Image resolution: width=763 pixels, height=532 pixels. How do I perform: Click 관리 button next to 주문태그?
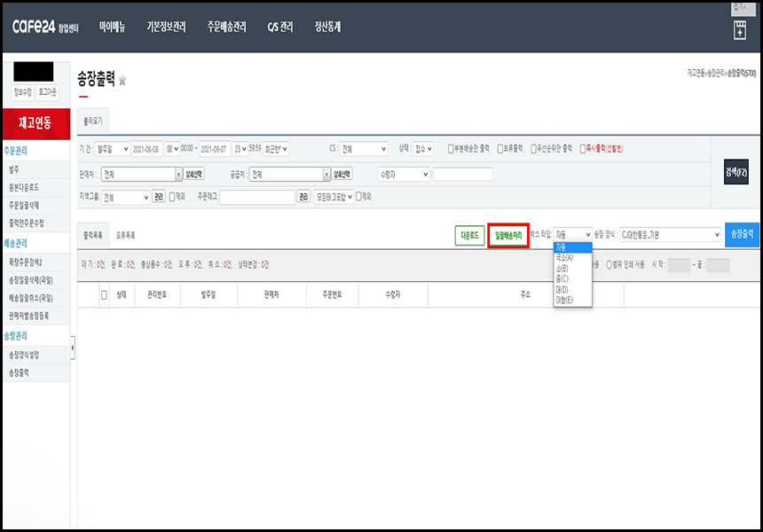(303, 197)
